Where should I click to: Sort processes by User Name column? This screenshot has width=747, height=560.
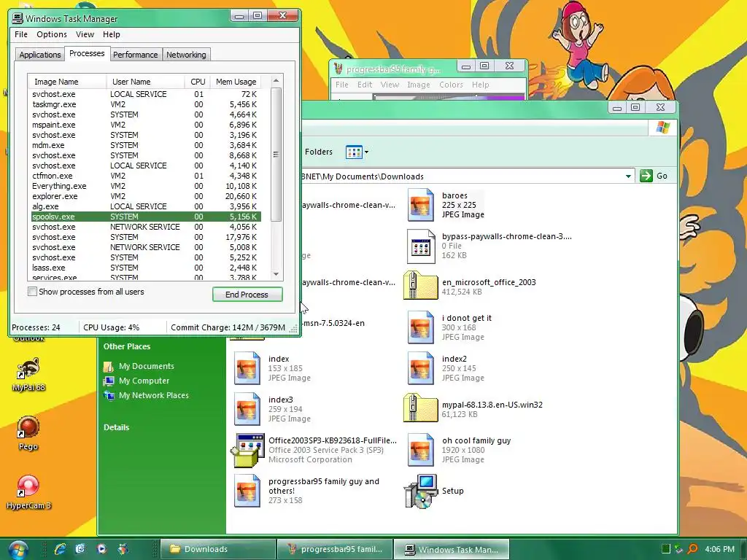pos(145,82)
